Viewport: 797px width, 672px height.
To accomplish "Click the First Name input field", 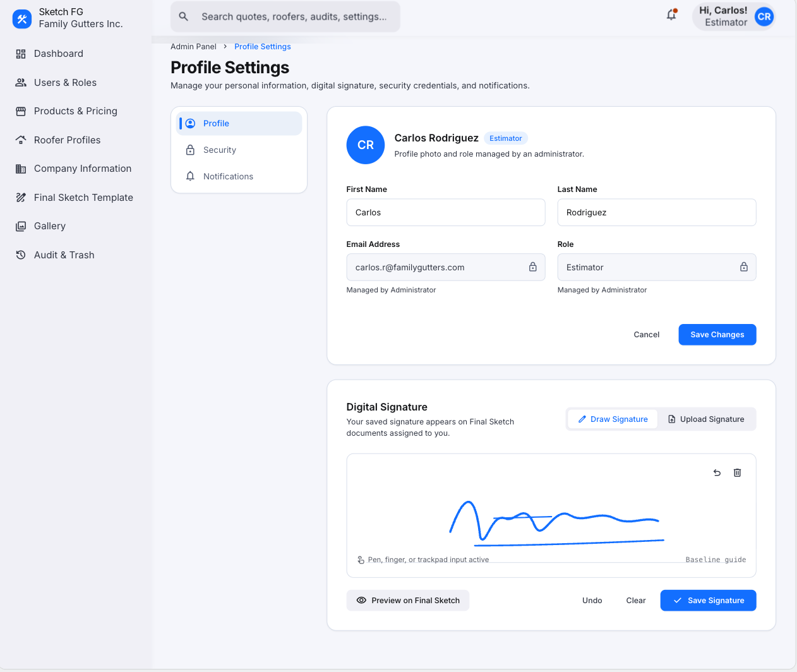I will [446, 212].
